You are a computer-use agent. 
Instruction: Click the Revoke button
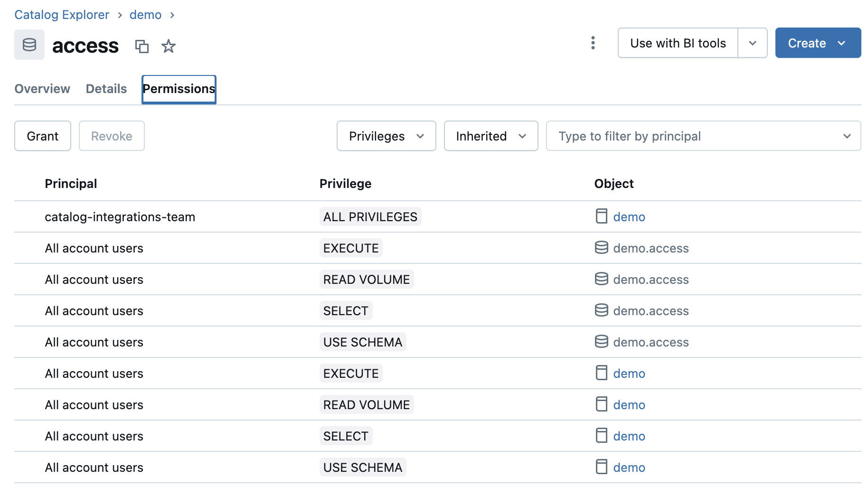(112, 136)
